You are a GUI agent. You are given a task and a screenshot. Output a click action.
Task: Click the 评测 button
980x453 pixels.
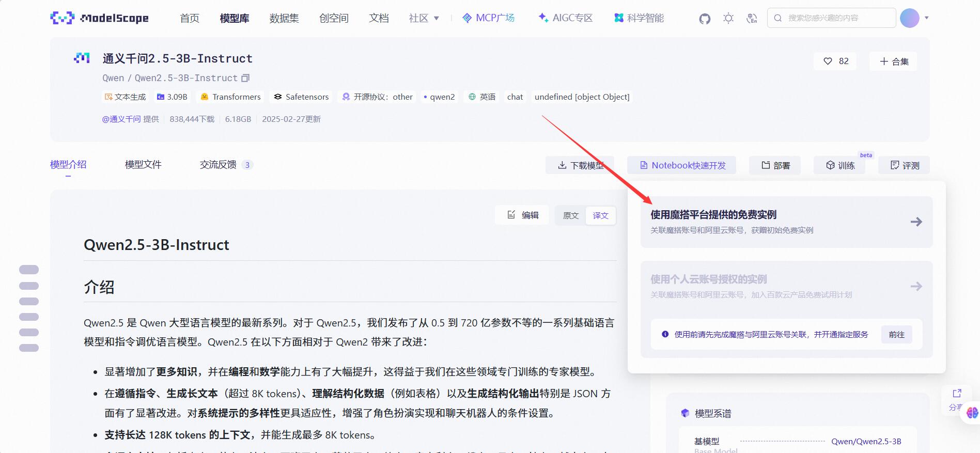(904, 165)
